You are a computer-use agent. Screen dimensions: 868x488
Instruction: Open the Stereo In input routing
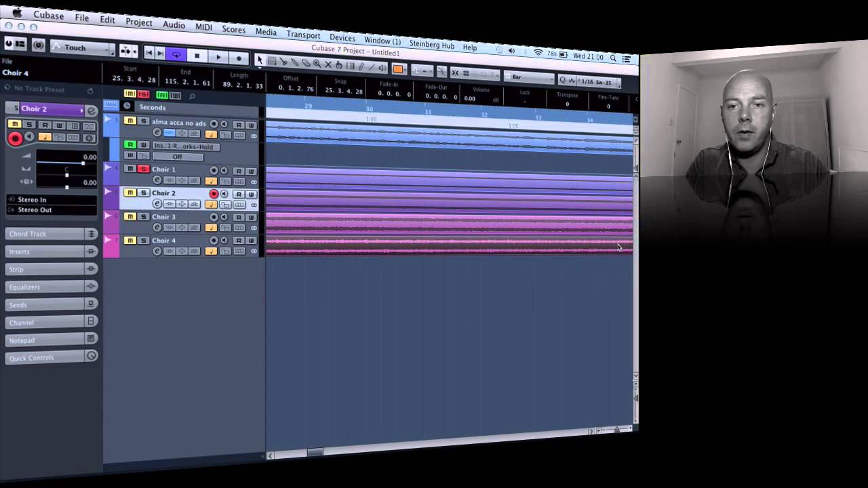(x=52, y=200)
